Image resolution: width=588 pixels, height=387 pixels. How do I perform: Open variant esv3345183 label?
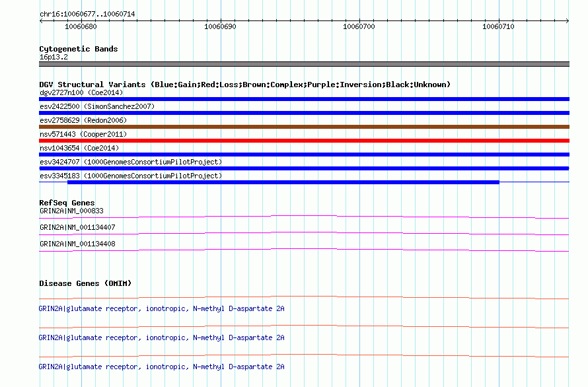click(131, 176)
